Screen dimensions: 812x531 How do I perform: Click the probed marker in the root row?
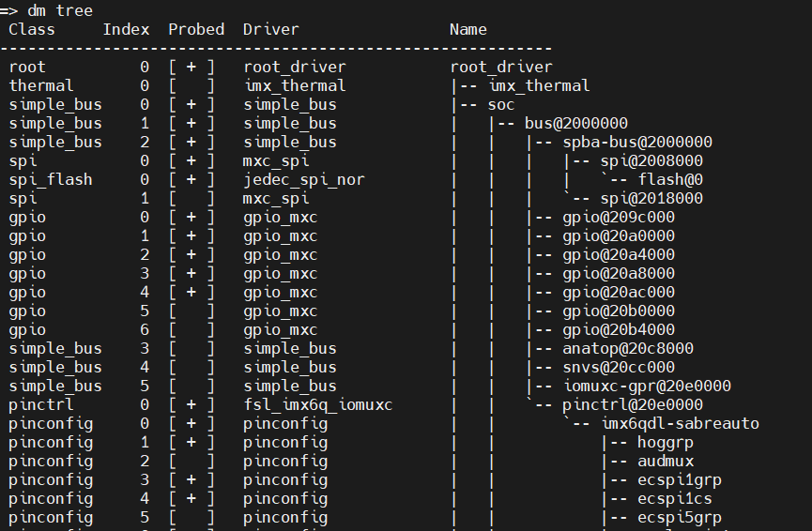(x=192, y=68)
